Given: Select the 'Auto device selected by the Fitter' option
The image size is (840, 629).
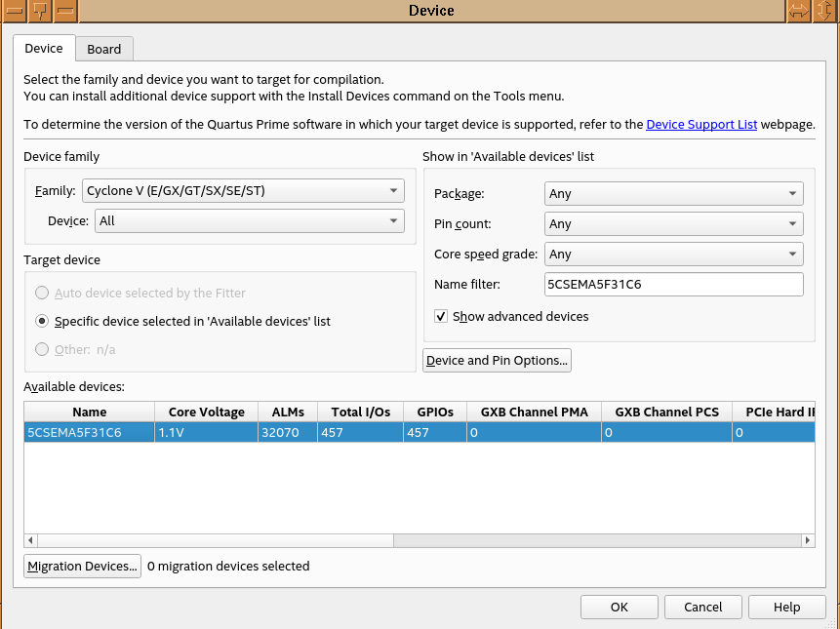Looking at the screenshot, I should [x=42, y=293].
